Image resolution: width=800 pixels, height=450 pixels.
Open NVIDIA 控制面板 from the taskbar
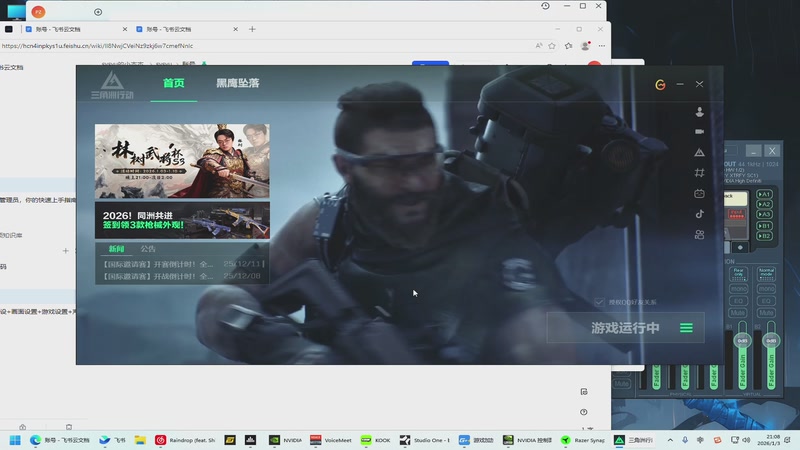click(x=528, y=440)
